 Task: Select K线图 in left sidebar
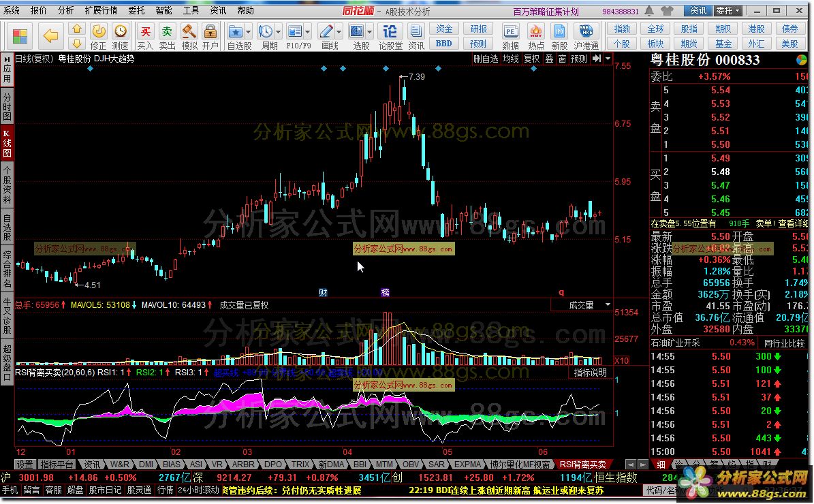click(x=7, y=143)
